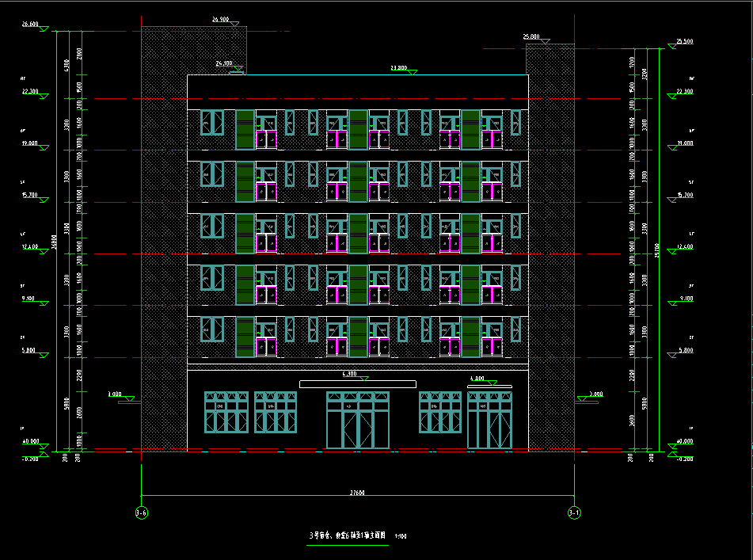Select the 3-6 axis bubble
Screen dimensions: 753x560
point(142,513)
